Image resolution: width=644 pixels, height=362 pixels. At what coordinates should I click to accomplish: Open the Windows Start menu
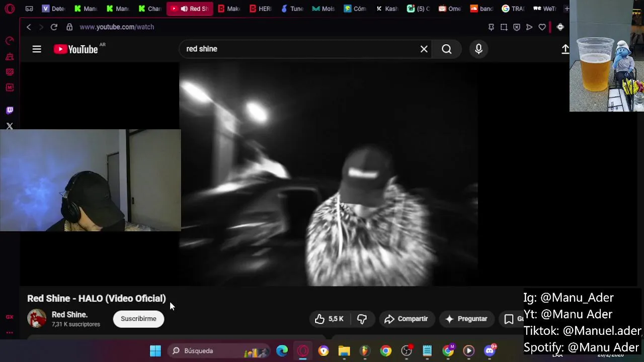tap(155, 351)
